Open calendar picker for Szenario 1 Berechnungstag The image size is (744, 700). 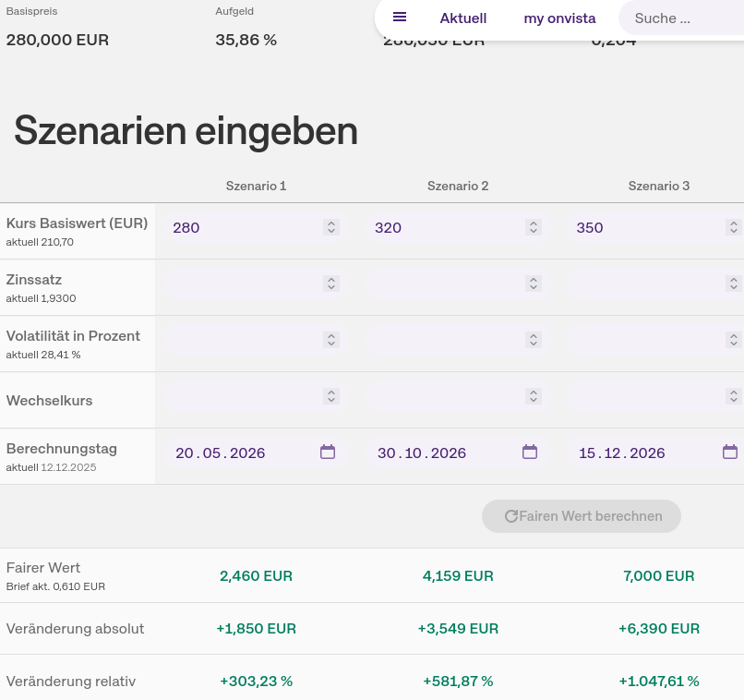click(x=328, y=452)
